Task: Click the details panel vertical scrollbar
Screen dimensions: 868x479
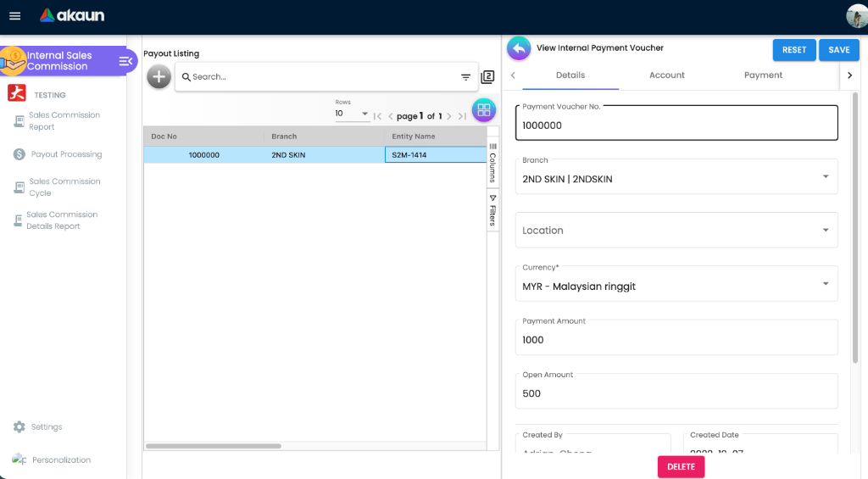Action: pyautogui.click(x=855, y=227)
